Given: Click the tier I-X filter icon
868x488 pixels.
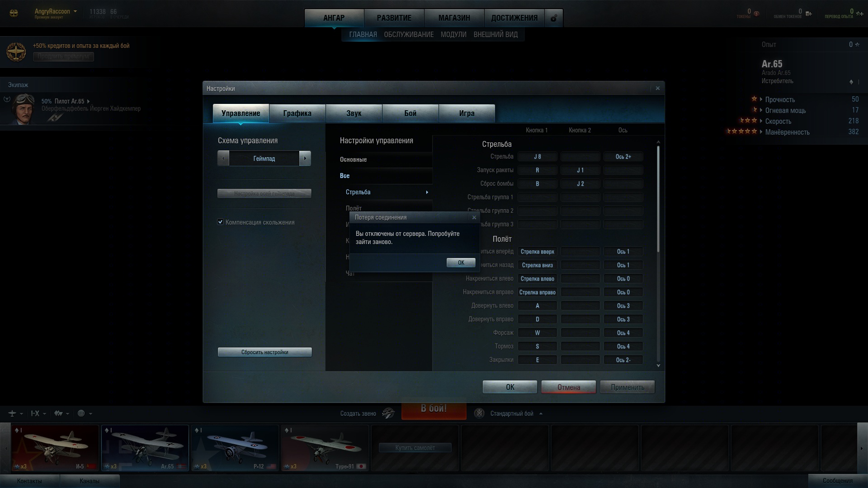Looking at the screenshot, I should (35, 413).
